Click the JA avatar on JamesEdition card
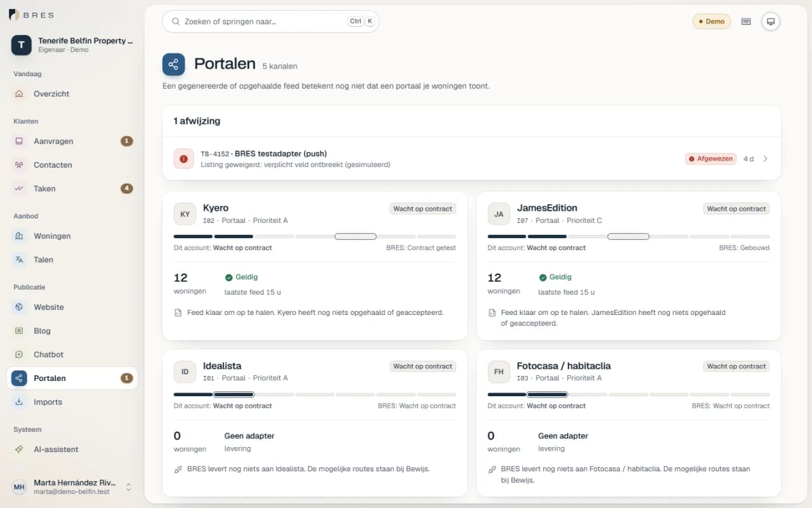Viewport: 812px width, 508px height. 499,214
